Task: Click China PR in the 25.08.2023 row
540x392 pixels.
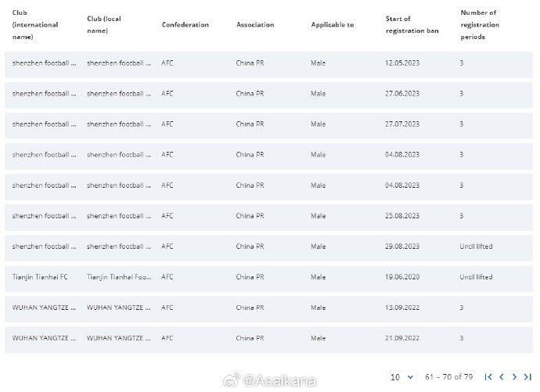Action: (x=250, y=216)
